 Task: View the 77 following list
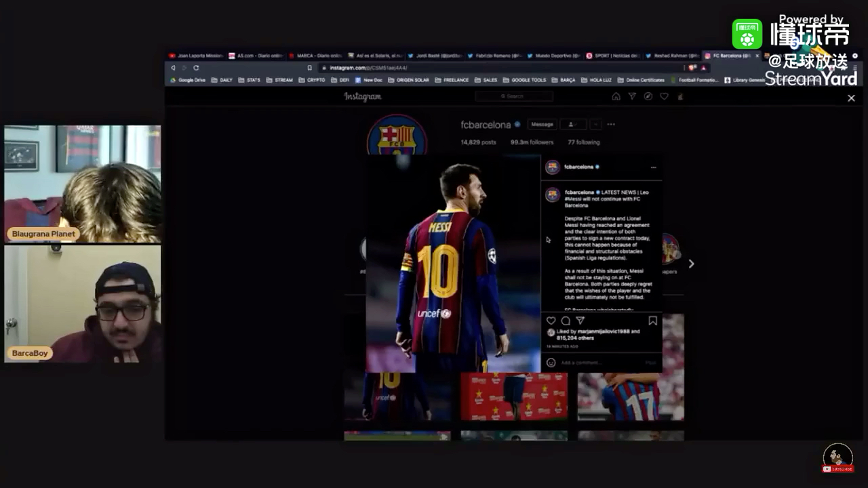click(583, 142)
